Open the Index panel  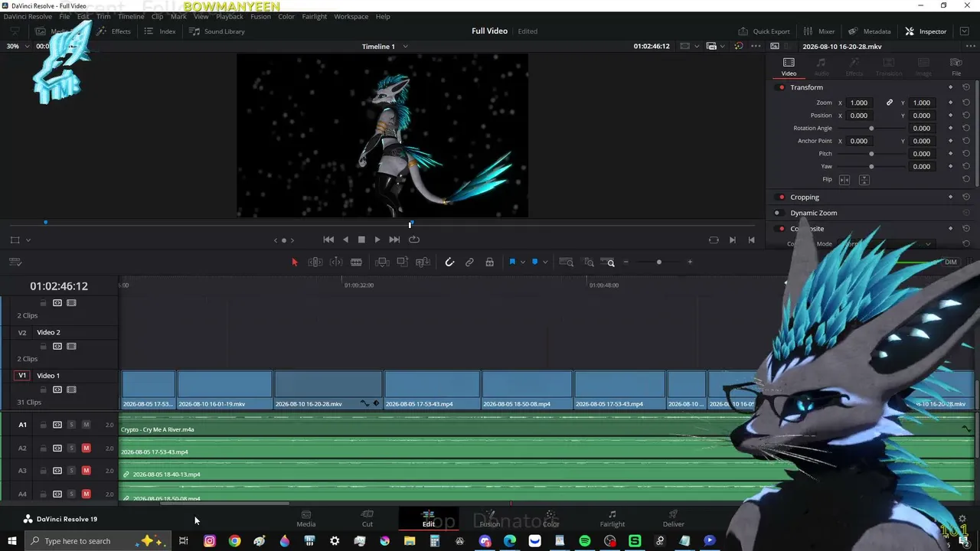pos(160,31)
